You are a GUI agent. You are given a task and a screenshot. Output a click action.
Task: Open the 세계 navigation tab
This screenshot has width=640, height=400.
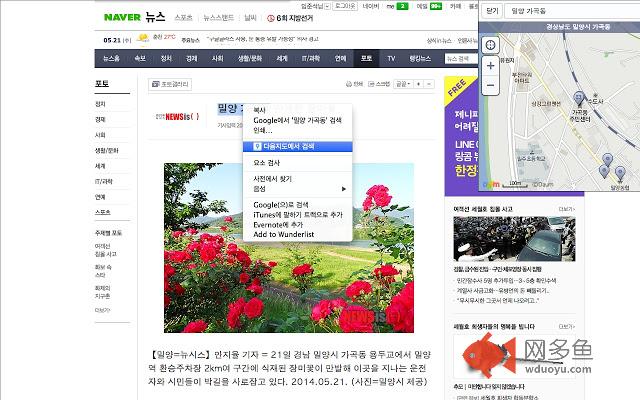[282, 58]
